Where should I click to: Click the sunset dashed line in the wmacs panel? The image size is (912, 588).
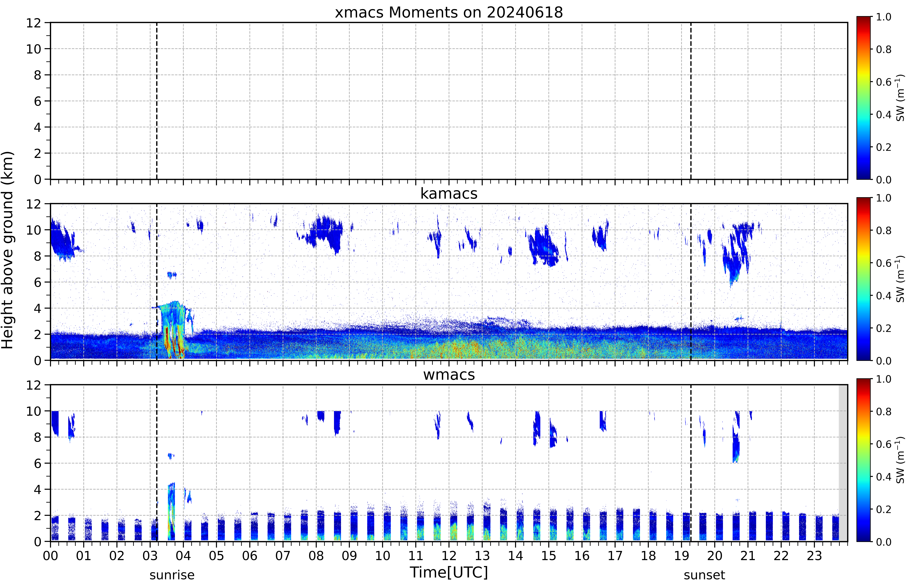(x=691, y=463)
